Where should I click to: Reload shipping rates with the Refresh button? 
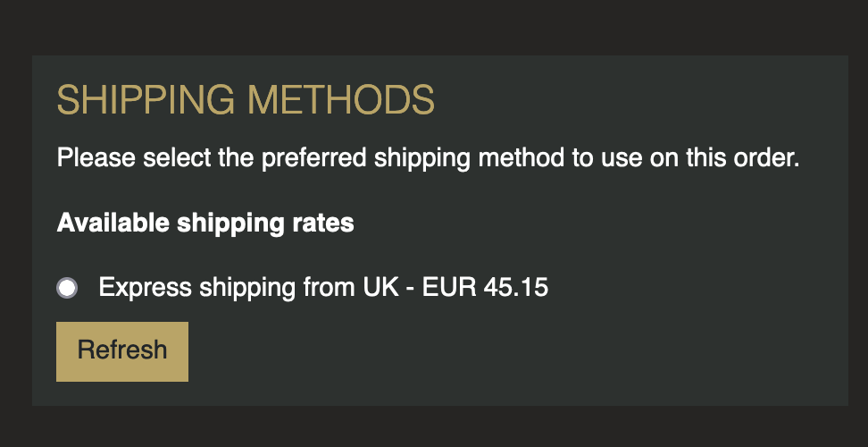pos(122,350)
